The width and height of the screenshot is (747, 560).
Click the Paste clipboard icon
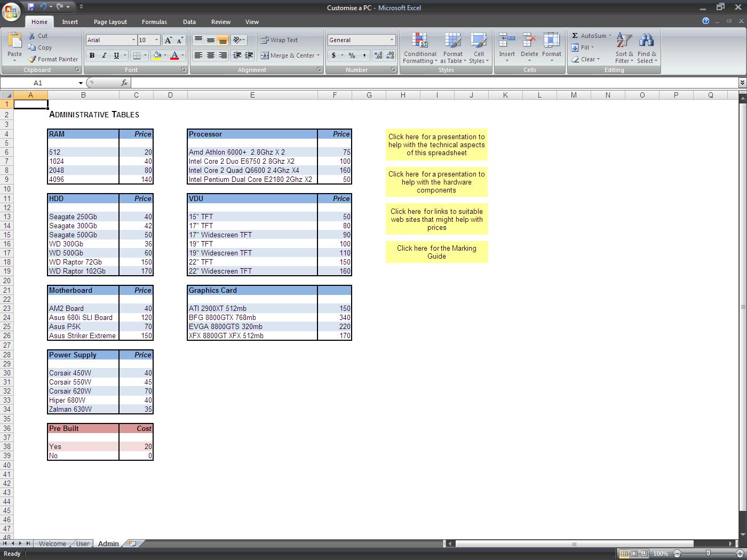click(14, 41)
